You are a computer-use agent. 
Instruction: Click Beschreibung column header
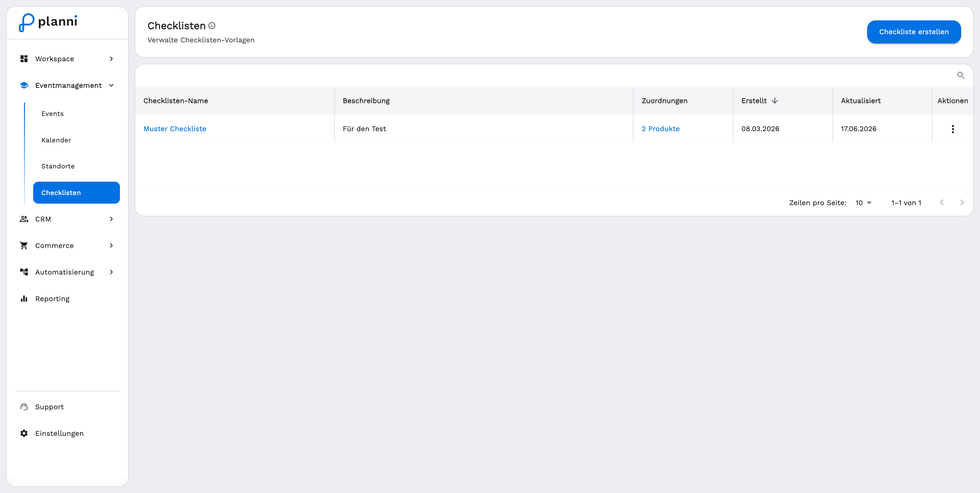pyautogui.click(x=366, y=101)
